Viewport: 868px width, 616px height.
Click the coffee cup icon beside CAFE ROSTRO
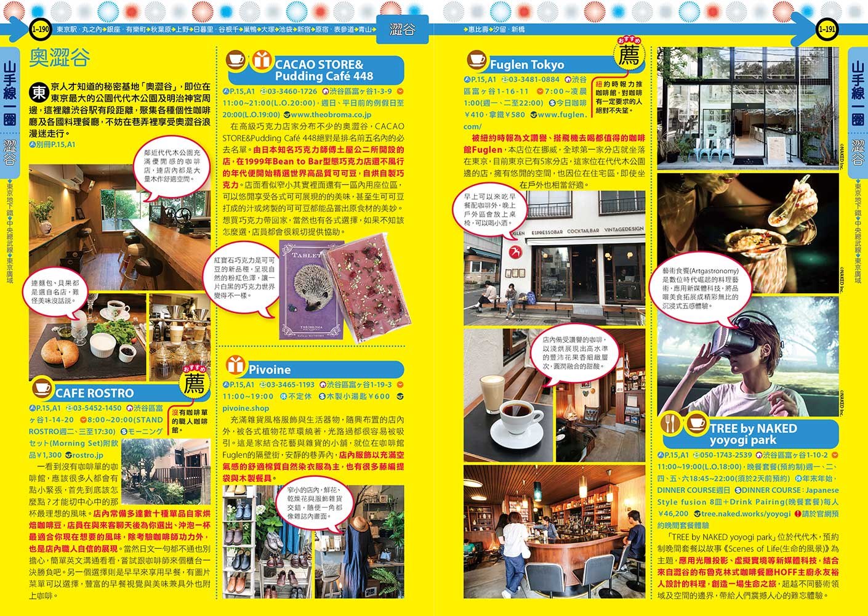click(41, 387)
